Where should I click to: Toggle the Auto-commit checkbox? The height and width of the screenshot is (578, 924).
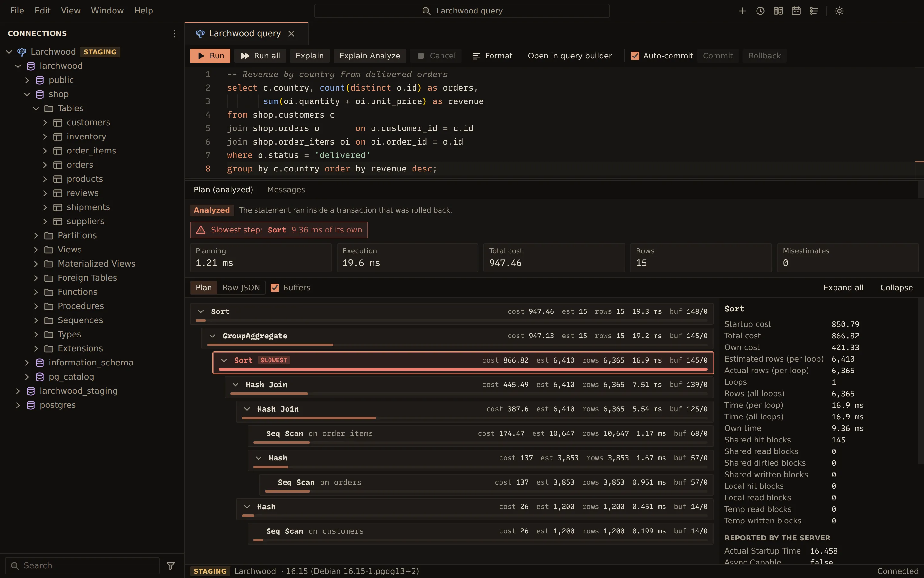pos(635,56)
